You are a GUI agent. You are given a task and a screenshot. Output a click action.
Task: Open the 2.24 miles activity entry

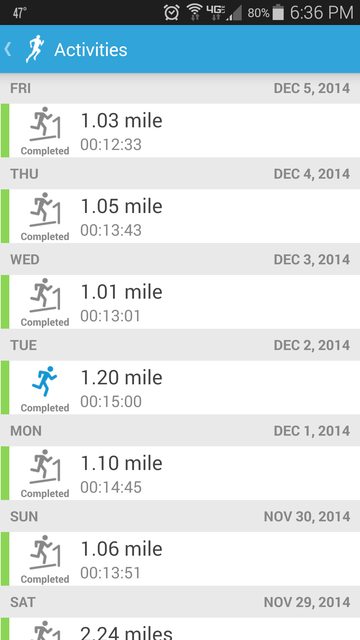180,629
